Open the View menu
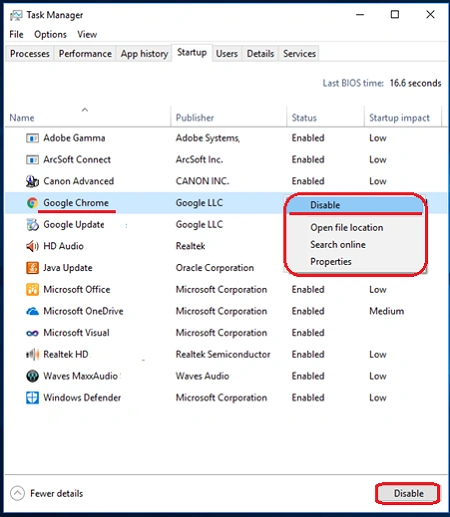450x517 pixels. coord(87,34)
